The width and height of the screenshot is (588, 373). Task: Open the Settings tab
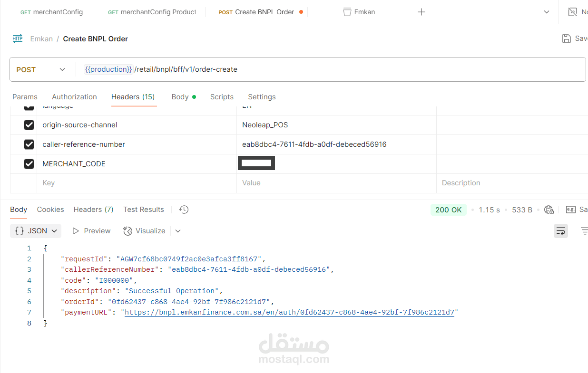262,97
